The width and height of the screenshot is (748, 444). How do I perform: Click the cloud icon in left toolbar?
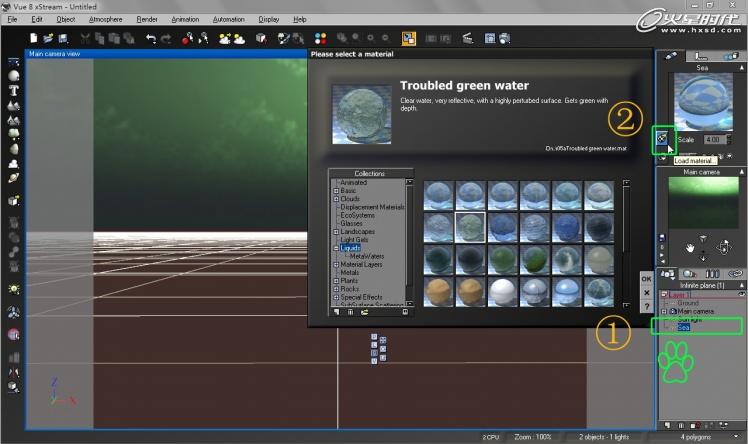13,164
